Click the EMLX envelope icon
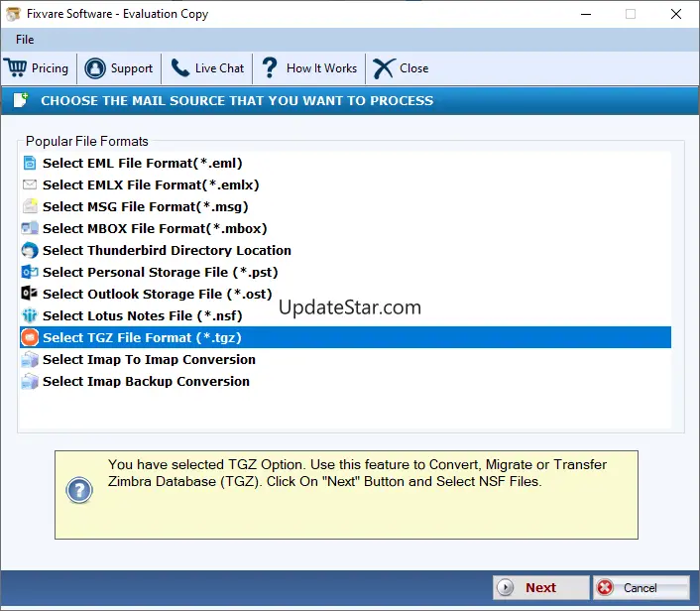The height and width of the screenshot is (611, 700). point(30,184)
